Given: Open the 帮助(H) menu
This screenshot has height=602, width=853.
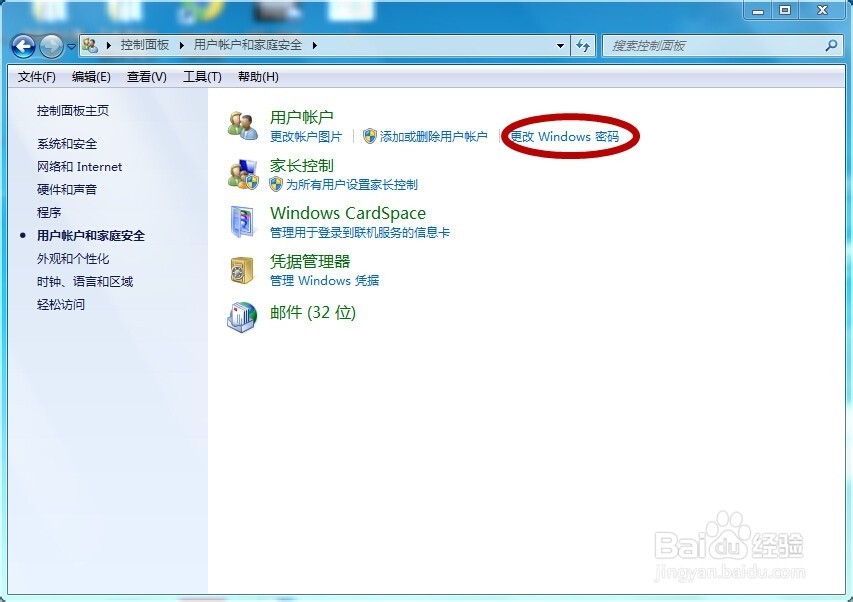Looking at the screenshot, I should [258, 77].
